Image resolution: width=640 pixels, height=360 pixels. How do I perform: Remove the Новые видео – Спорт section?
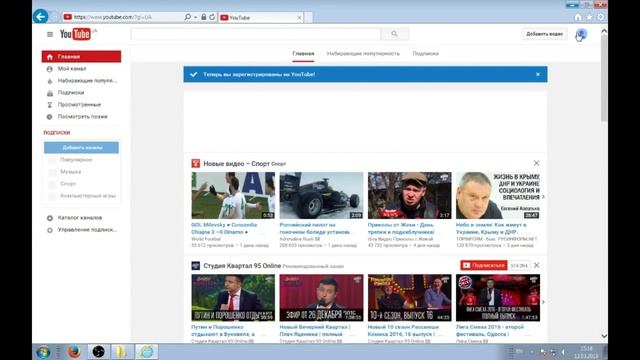coord(536,163)
